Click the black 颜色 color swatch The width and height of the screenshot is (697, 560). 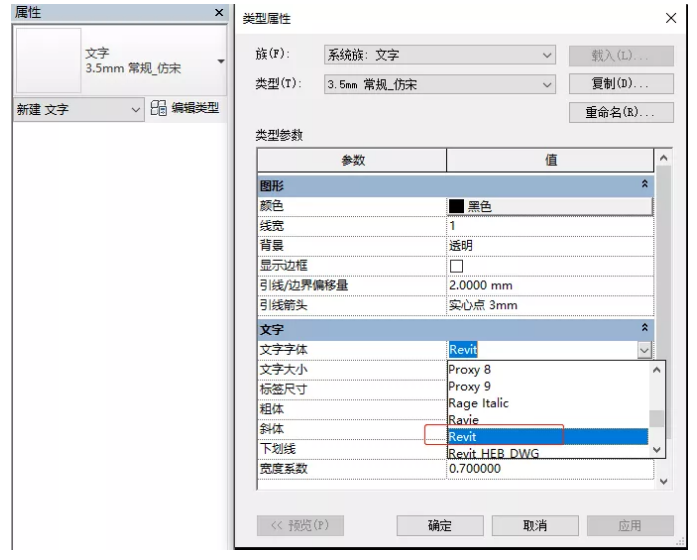[457, 206]
